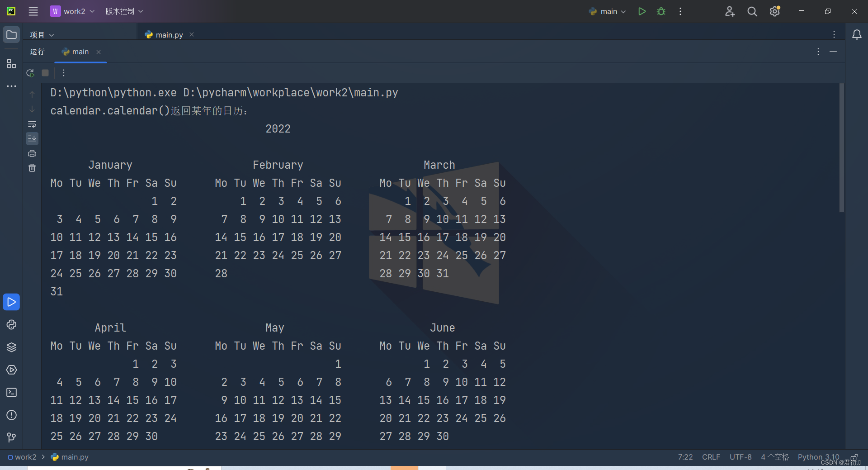868x470 pixels.
Task: Open the work2 project dropdown
Action: pyautogui.click(x=72, y=11)
